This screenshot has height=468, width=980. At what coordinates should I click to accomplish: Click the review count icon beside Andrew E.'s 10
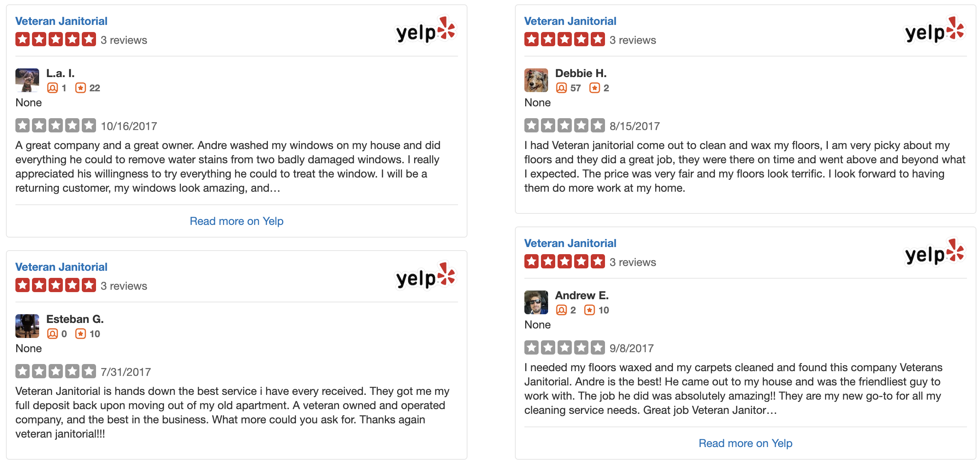[589, 310]
